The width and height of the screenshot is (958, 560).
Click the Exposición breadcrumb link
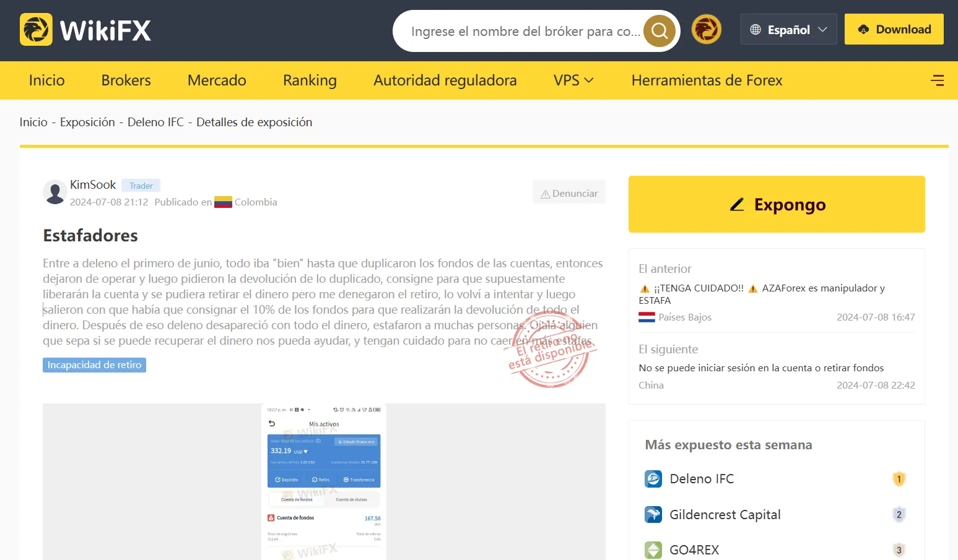pos(87,123)
